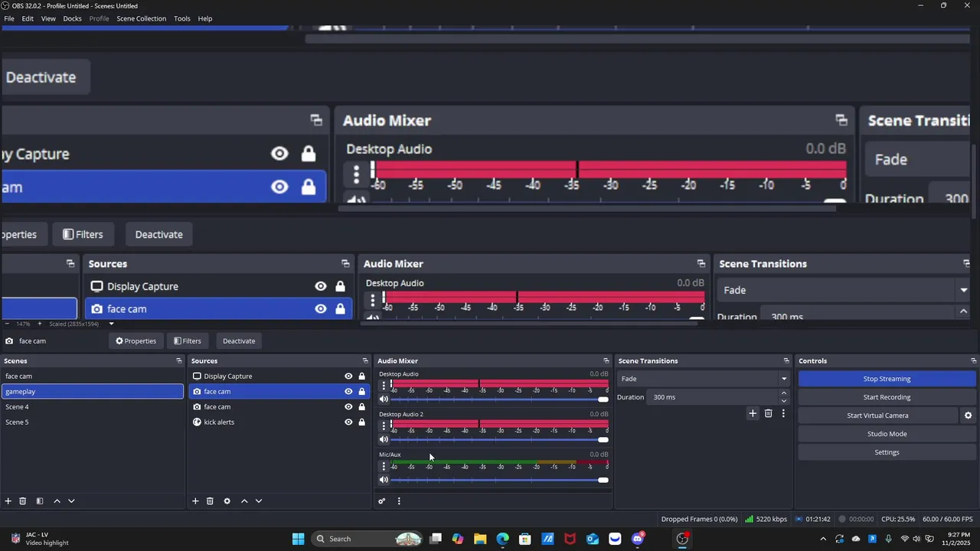Screen dimensions: 980x551
Task: Click Start Recording button
Action: (x=887, y=397)
